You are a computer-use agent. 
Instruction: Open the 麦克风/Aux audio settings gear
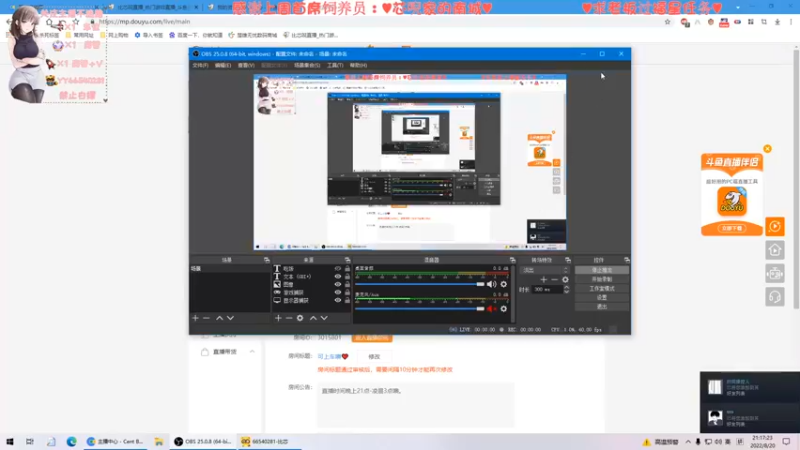click(x=504, y=309)
